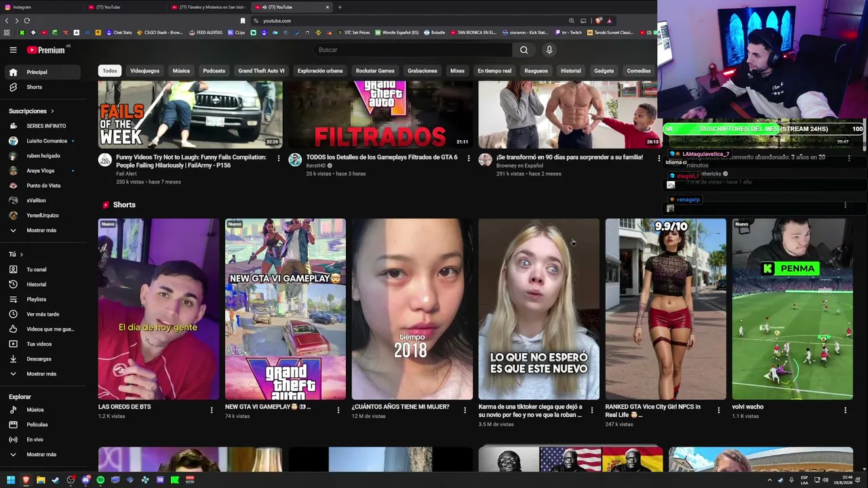868x488 pixels.
Task: Start voice search with microphone icon
Action: [549, 49]
